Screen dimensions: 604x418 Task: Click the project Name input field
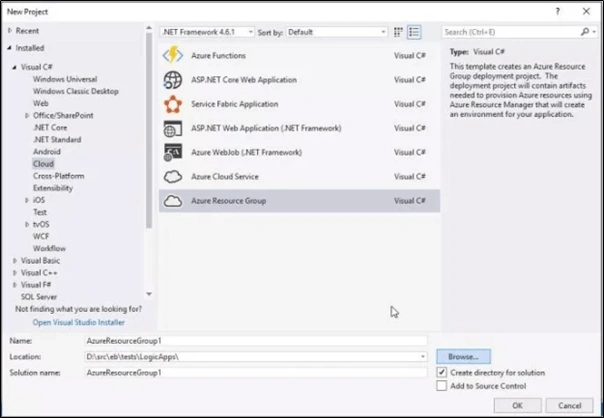[x=256, y=341]
